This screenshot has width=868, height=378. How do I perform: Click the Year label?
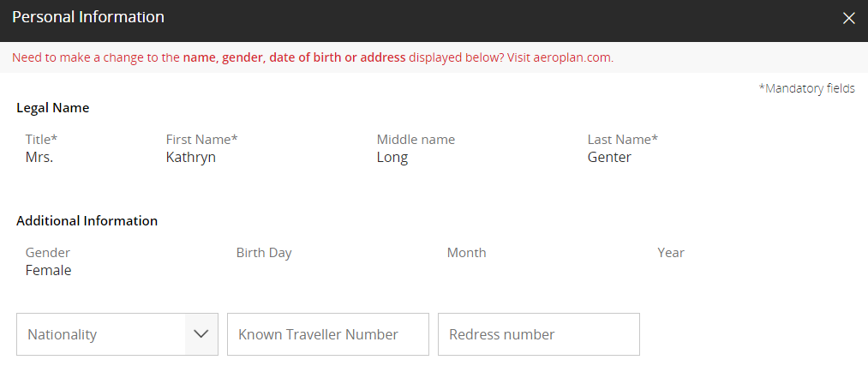(x=671, y=253)
